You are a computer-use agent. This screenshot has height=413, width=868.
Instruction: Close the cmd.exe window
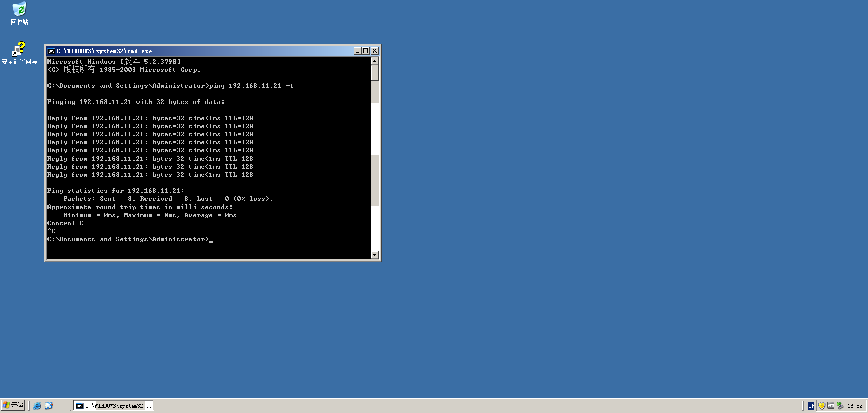[375, 51]
